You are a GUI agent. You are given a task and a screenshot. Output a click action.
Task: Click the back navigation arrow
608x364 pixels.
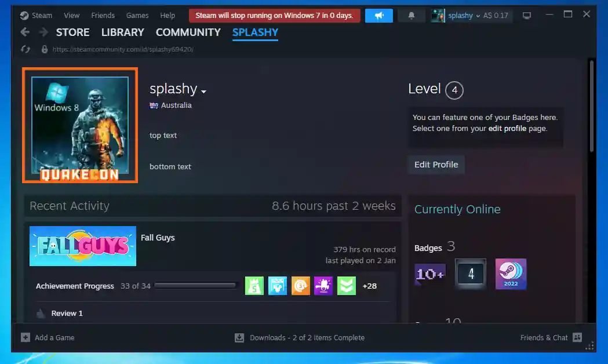[25, 32]
